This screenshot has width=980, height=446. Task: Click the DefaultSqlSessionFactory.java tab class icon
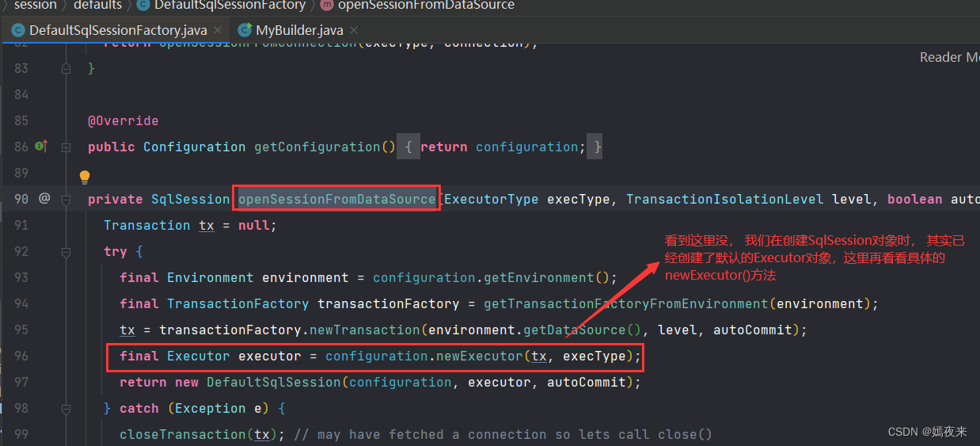pyautogui.click(x=17, y=30)
